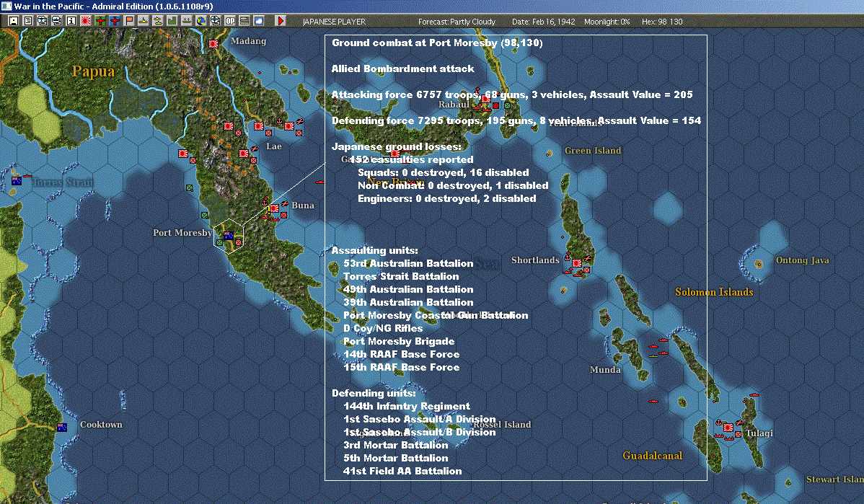This screenshot has height=504, width=864.
Task: Click 'JAPANESE PLAYER' status text
Action: click(x=334, y=22)
